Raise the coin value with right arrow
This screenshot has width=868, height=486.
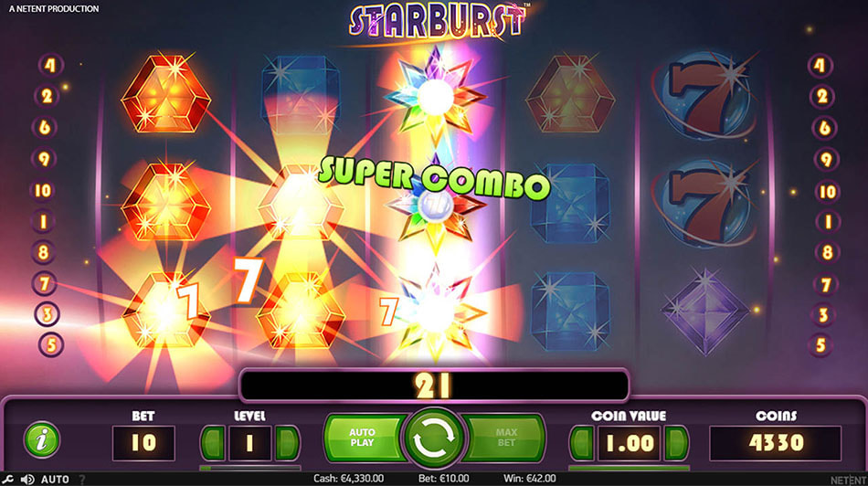[676, 443]
